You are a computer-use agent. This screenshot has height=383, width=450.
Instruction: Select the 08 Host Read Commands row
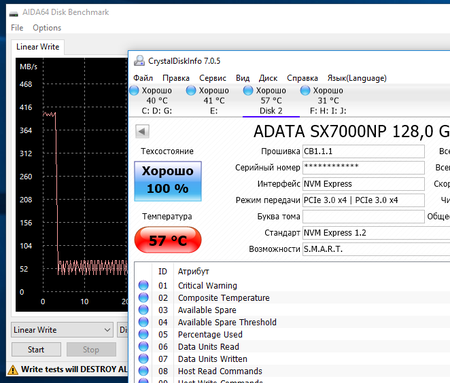[293, 371]
